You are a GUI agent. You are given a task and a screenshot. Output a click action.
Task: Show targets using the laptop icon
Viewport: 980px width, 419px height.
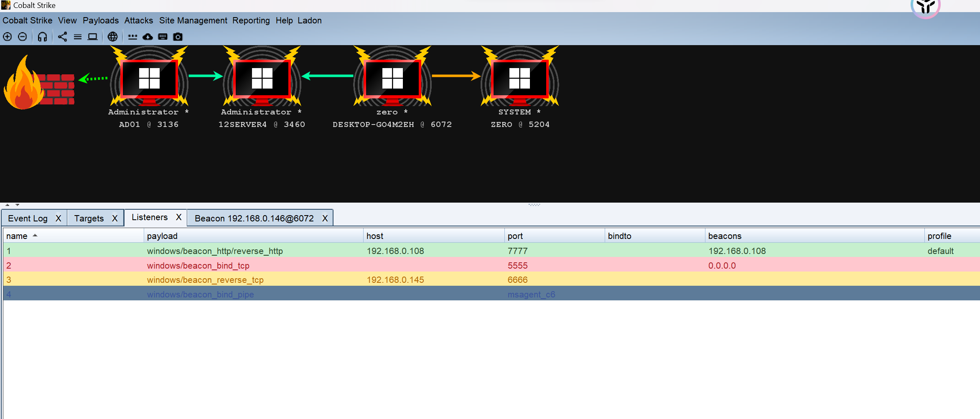pos(92,37)
